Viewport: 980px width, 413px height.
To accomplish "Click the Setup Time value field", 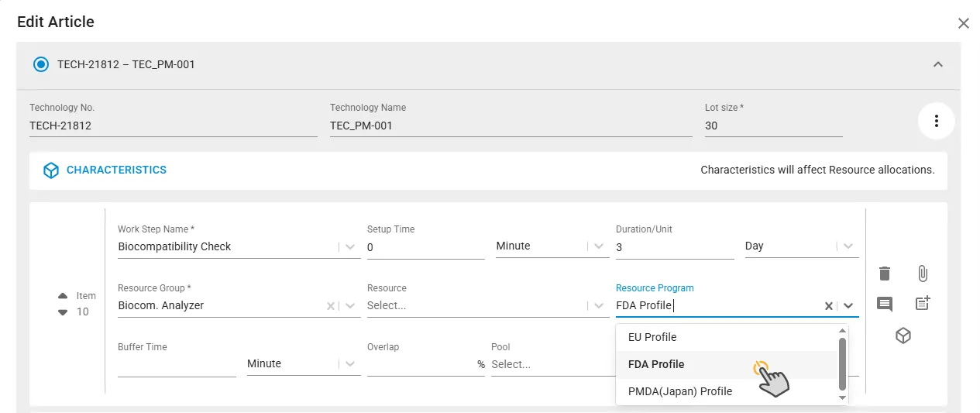I will [426, 246].
